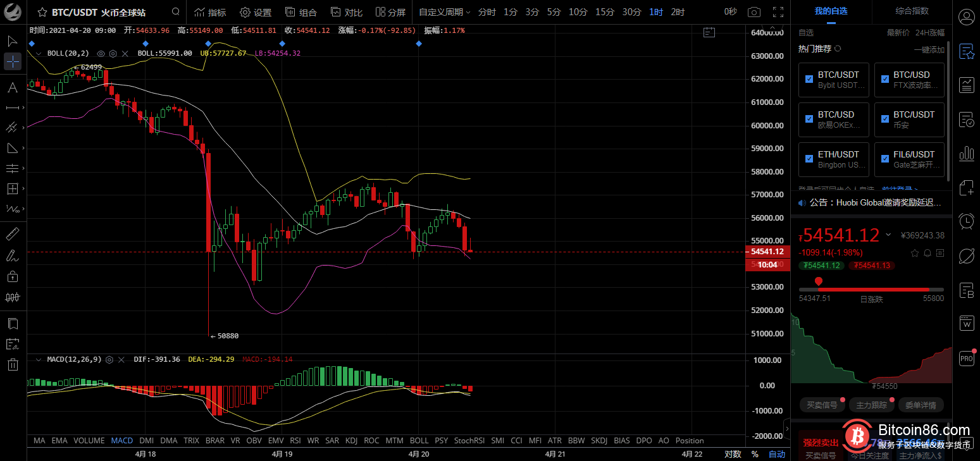Switch to the 综合指数 tab
Screen dimensions: 980x461
click(x=912, y=11)
